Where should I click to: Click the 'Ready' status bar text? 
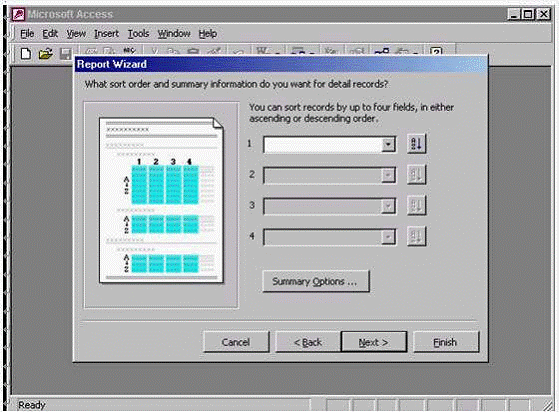pyautogui.click(x=32, y=405)
